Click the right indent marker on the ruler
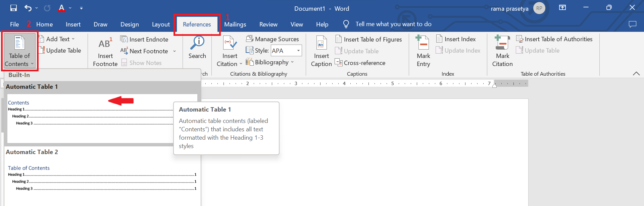The width and height of the screenshot is (644, 206). point(494,85)
